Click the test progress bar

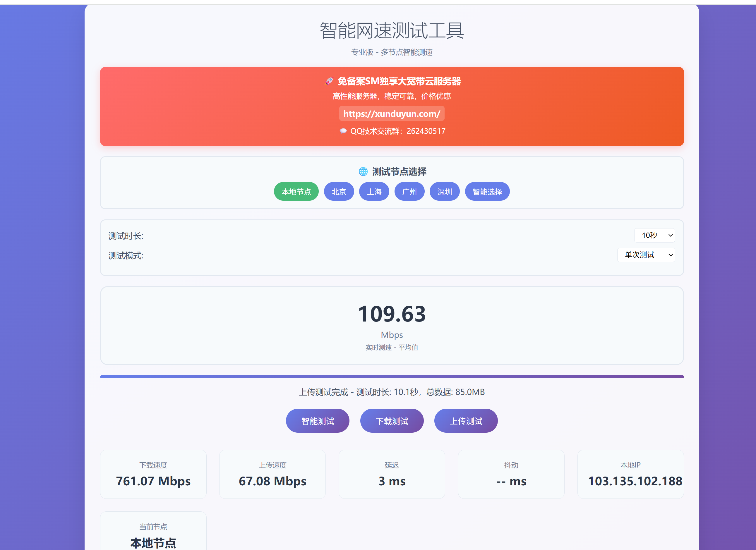392,376
